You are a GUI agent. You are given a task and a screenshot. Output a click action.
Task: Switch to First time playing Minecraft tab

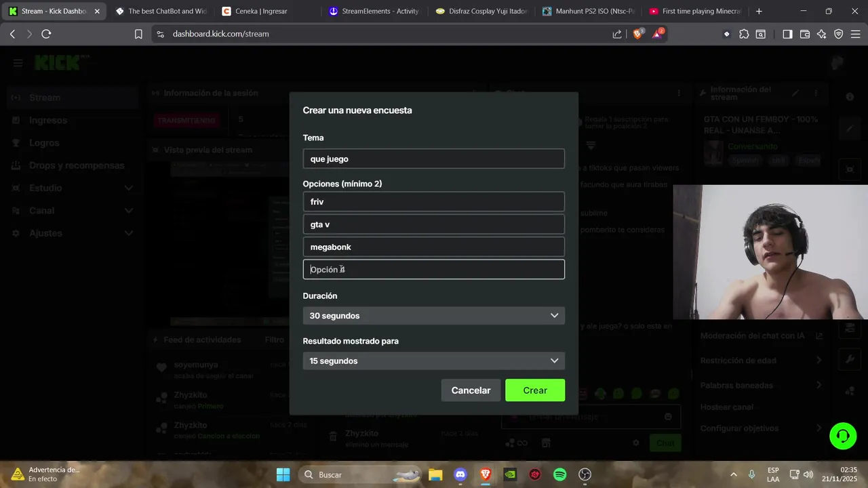click(696, 12)
